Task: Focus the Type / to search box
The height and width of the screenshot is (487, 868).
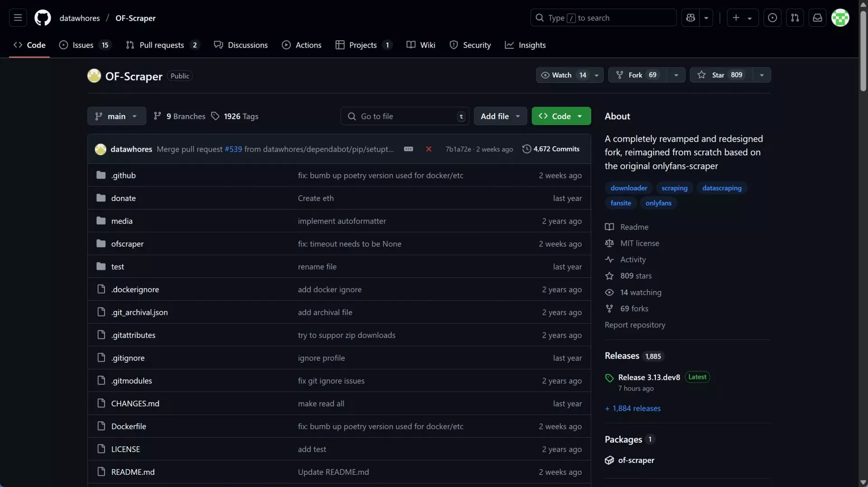Action: click(x=603, y=18)
